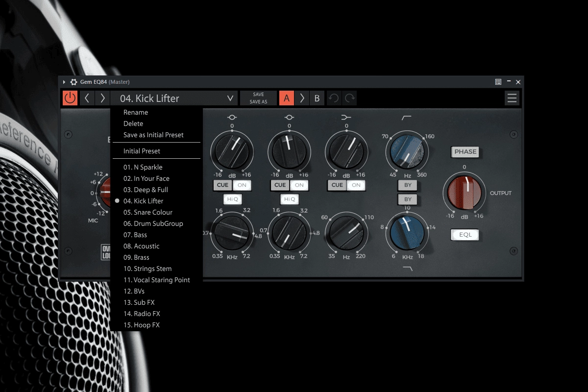Click the high-pass filter shape symbol

(407, 118)
